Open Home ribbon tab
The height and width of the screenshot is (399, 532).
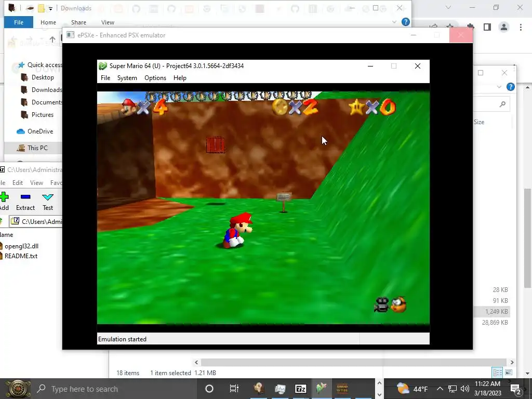(x=48, y=22)
